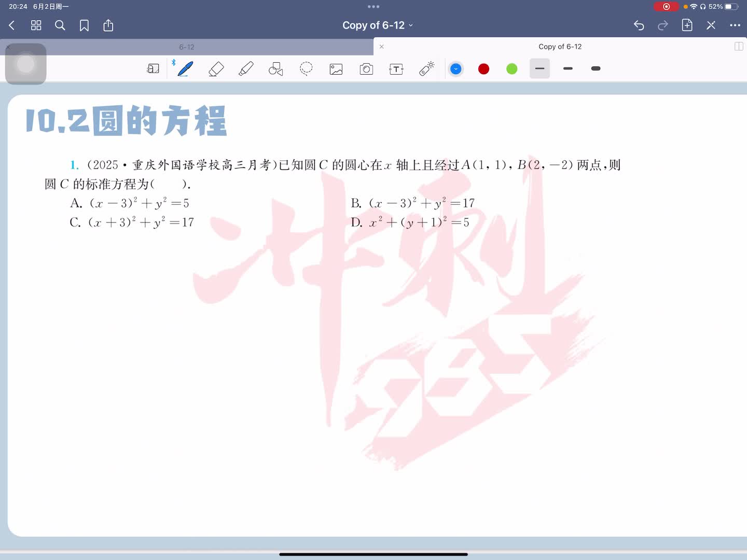Select the Pen tool

click(x=185, y=69)
